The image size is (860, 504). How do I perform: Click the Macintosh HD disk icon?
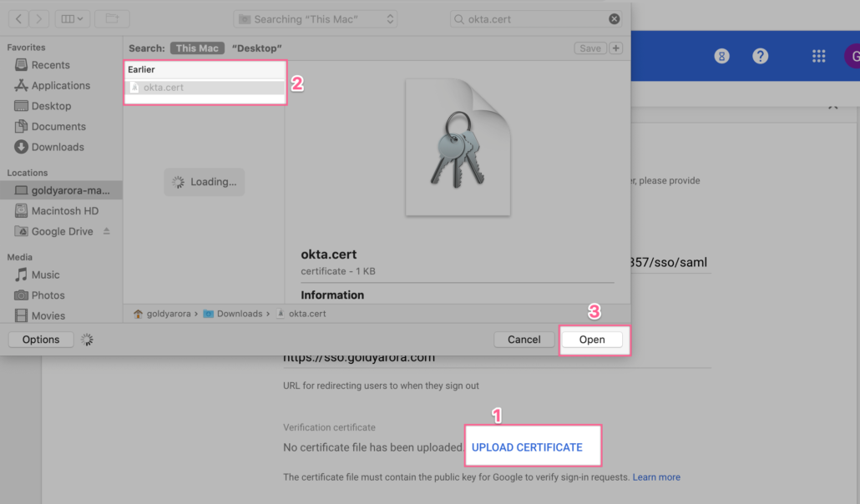coord(21,210)
